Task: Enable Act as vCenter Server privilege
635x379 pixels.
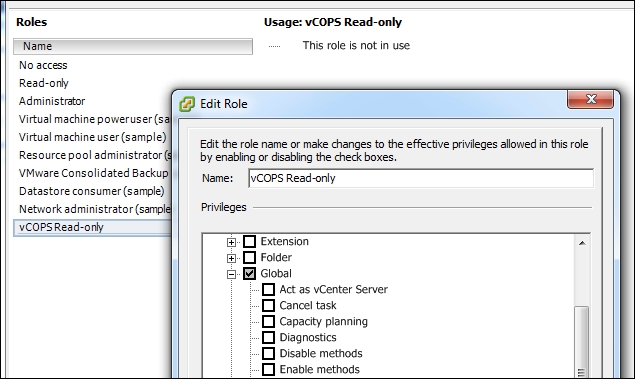Action: point(268,290)
